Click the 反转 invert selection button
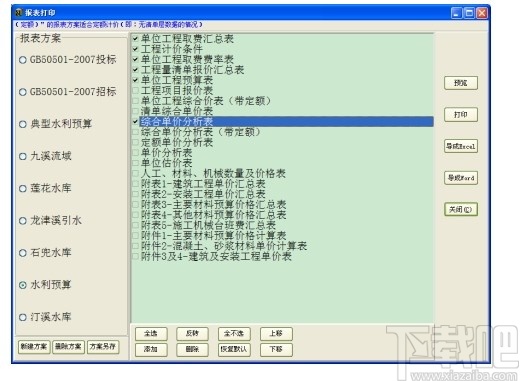Viewport: 521px width, 381px height. tap(192, 333)
